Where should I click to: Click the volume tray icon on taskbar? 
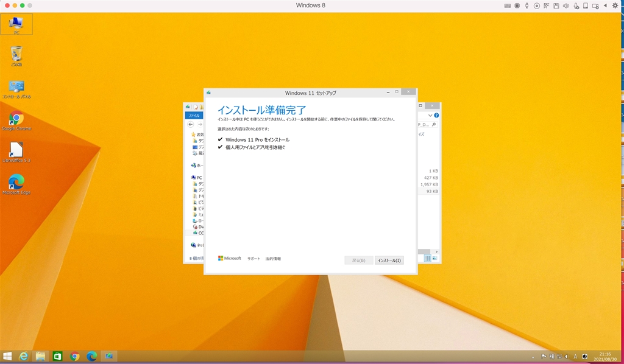567,357
